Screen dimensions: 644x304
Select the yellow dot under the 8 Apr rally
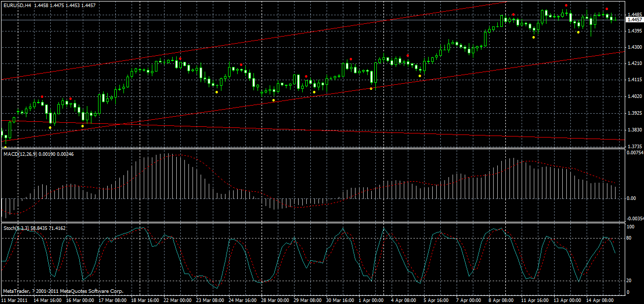[533, 37]
